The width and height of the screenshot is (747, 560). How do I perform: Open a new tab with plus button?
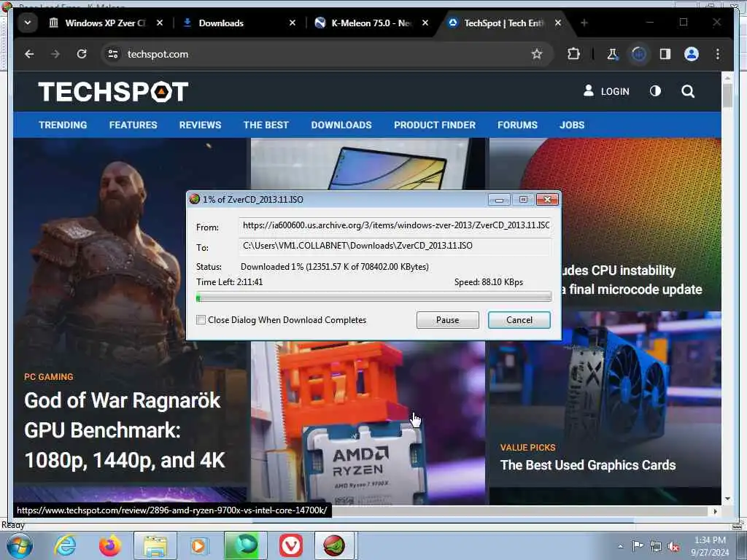pyautogui.click(x=584, y=23)
